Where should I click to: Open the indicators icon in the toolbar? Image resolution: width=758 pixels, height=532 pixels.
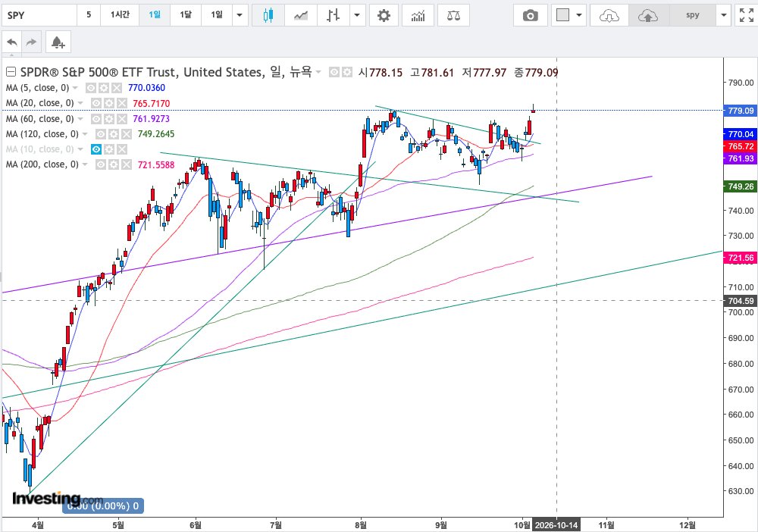click(x=418, y=15)
